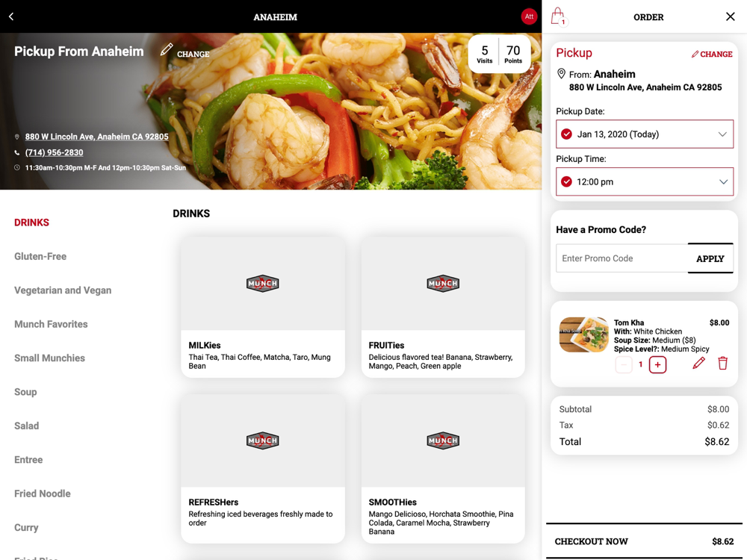Open the shopping bag cart icon

[558, 16]
